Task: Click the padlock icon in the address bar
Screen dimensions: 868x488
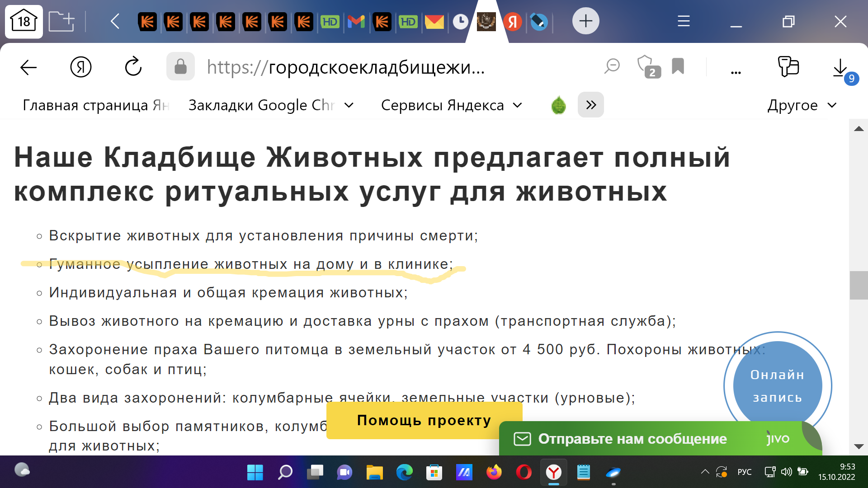Action: (180, 67)
